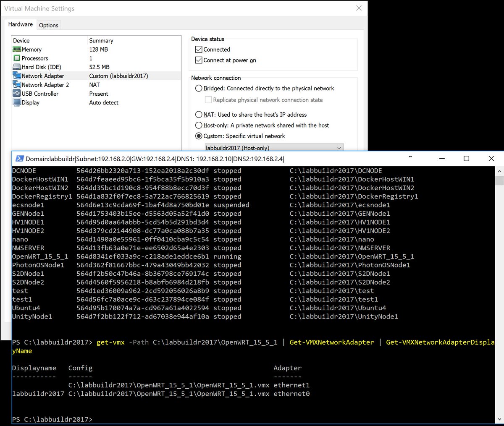
Task: Click DockerHostWIN1 in the console list
Action: pyautogui.click(x=40, y=179)
